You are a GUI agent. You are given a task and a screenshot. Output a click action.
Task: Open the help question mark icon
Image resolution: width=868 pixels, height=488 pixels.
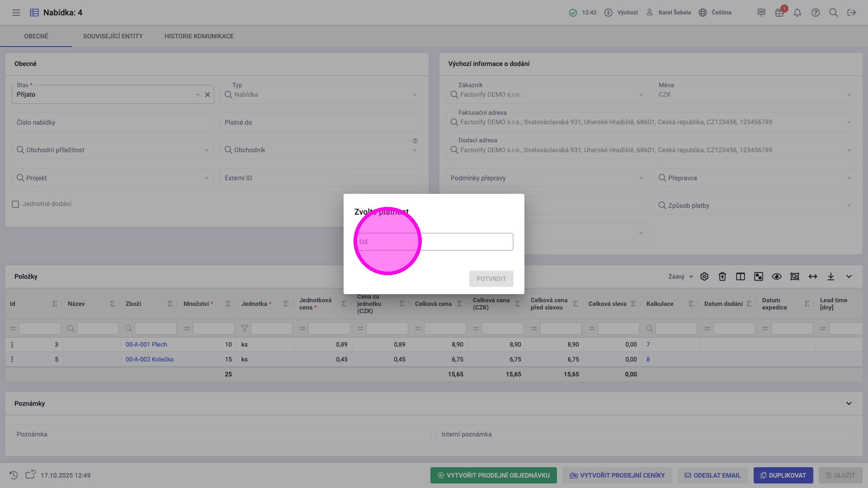tap(816, 13)
